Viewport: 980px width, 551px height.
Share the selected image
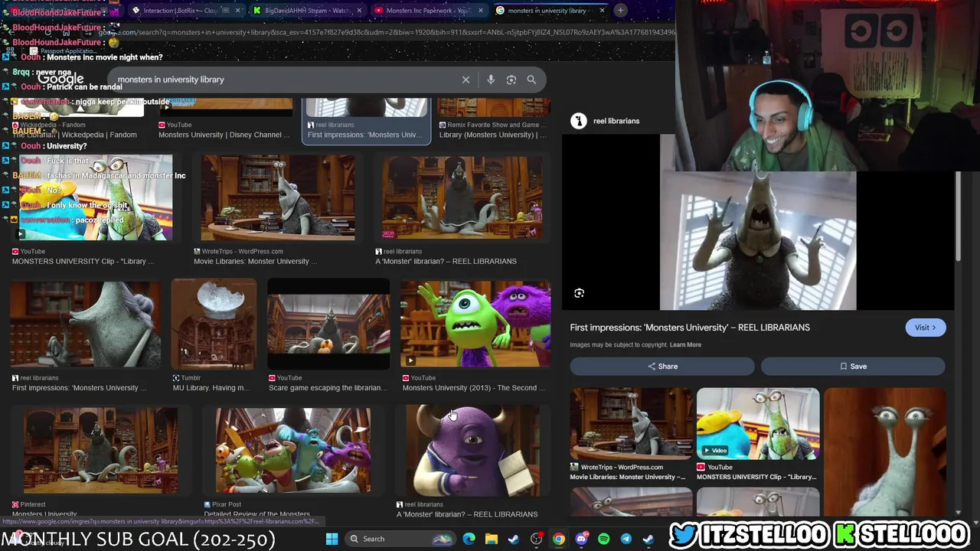click(x=662, y=367)
